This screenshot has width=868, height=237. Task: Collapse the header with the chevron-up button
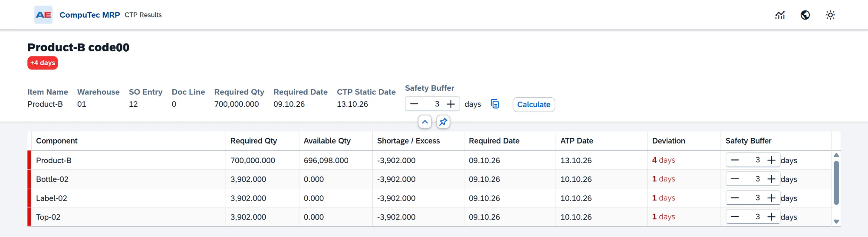425,122
